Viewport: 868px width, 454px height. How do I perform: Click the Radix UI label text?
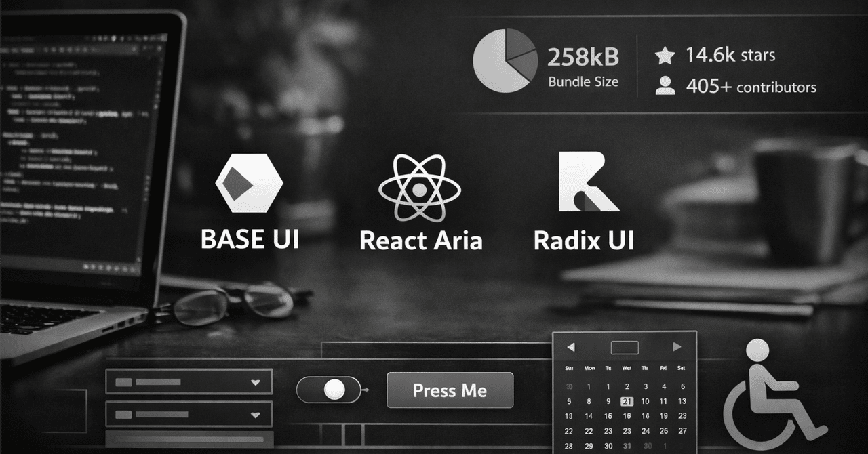pos(584,240)
